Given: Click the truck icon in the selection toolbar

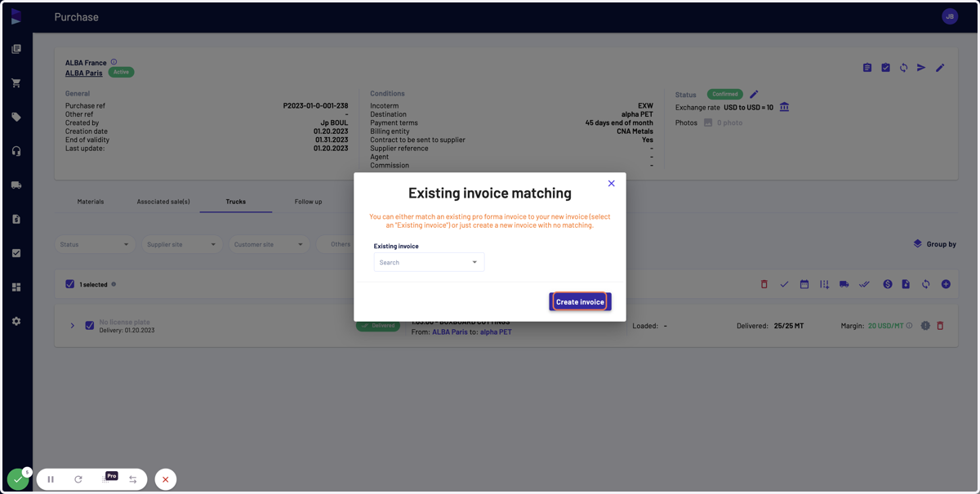Looking at the screenshot, I should click(x=844, y=284).
